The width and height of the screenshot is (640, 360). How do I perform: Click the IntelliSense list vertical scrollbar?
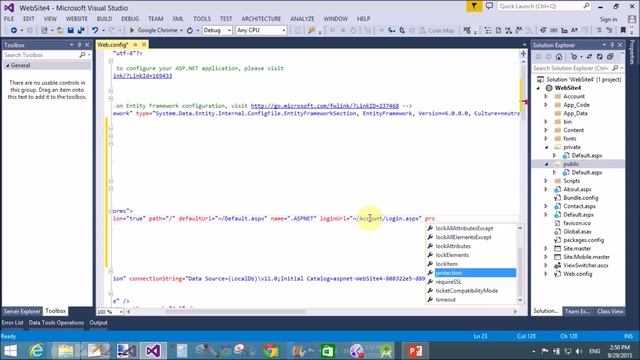point(520,264)
